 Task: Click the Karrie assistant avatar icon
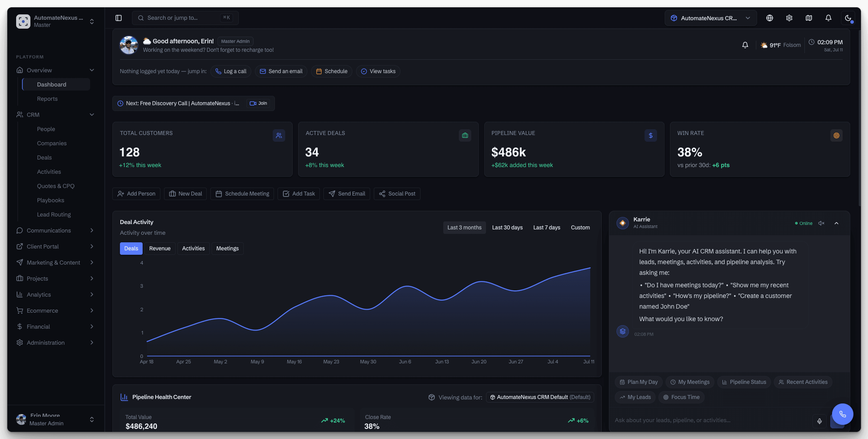tap(622, 223)
